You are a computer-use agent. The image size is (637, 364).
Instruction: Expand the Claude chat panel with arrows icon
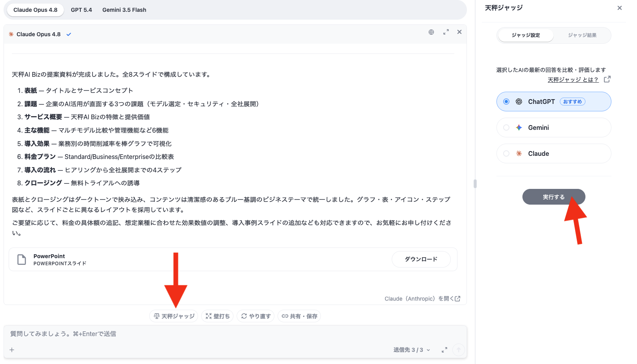(x=446, y=32)
